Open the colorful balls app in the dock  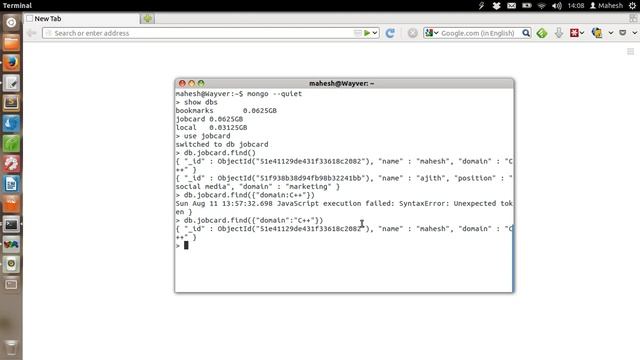(11, 244)
